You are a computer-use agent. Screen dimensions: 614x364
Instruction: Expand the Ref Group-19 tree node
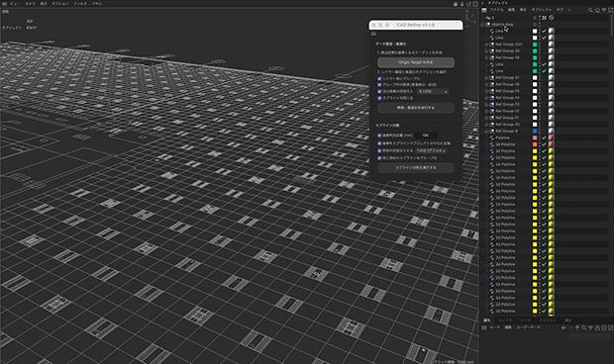click(x=486, y=50)
